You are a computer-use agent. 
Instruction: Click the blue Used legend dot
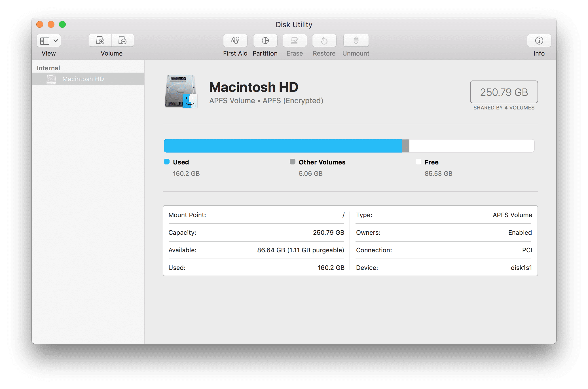coord(167,162)
